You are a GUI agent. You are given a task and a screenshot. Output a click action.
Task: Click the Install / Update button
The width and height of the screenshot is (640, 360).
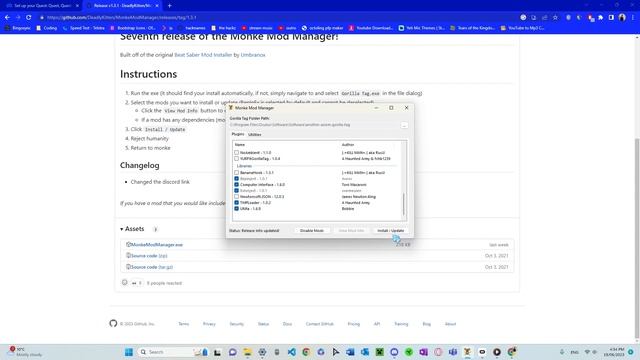pos(391,231)
